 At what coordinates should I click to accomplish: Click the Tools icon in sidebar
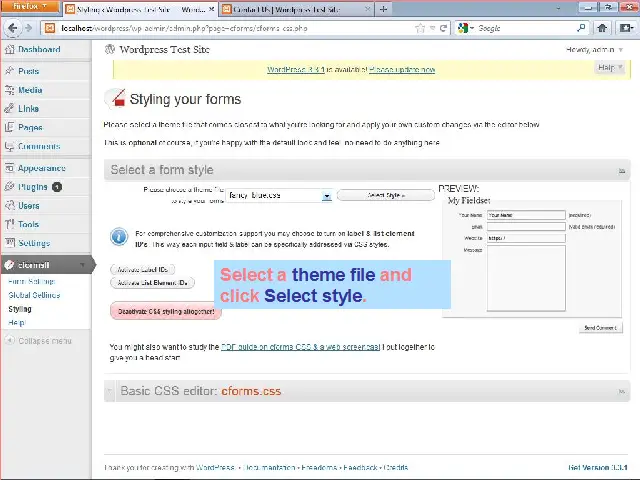click(x=9, y=224)
